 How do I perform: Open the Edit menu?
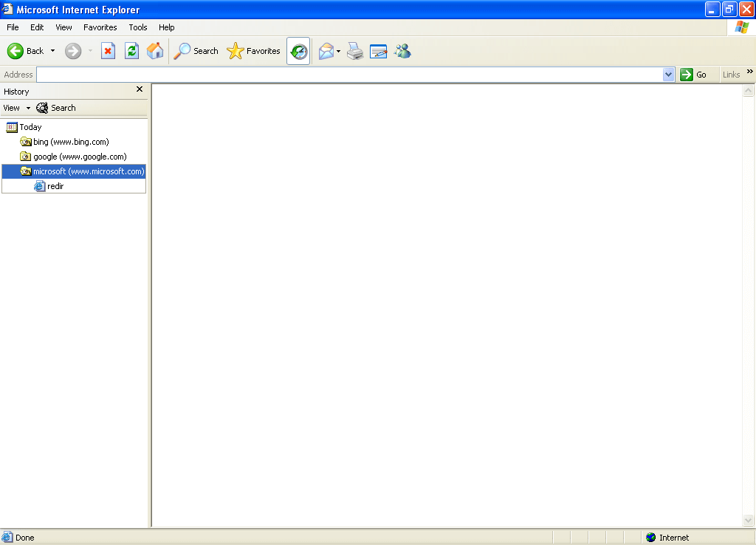point(37,27)
